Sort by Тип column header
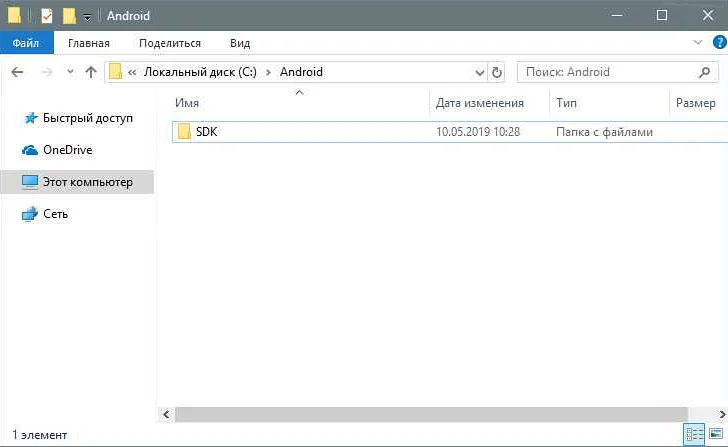This screenshot has height=447, width=728. point(566,103)
